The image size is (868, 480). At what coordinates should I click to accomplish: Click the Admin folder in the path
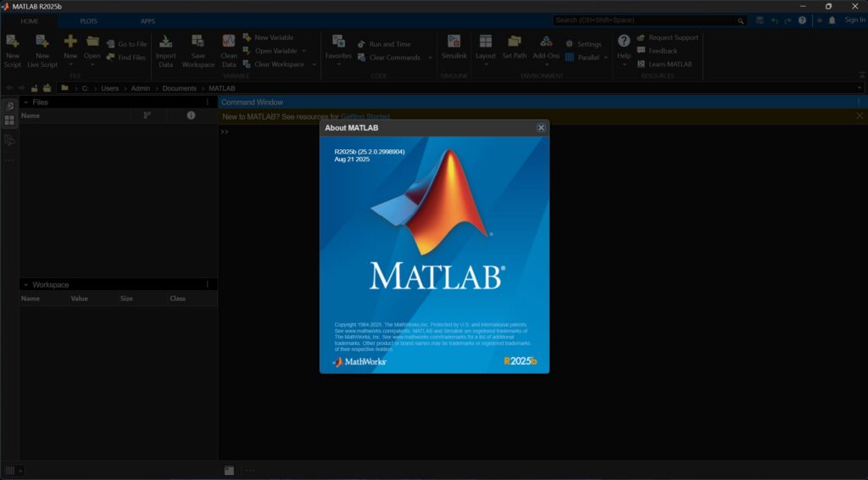(x=141, y=88)
